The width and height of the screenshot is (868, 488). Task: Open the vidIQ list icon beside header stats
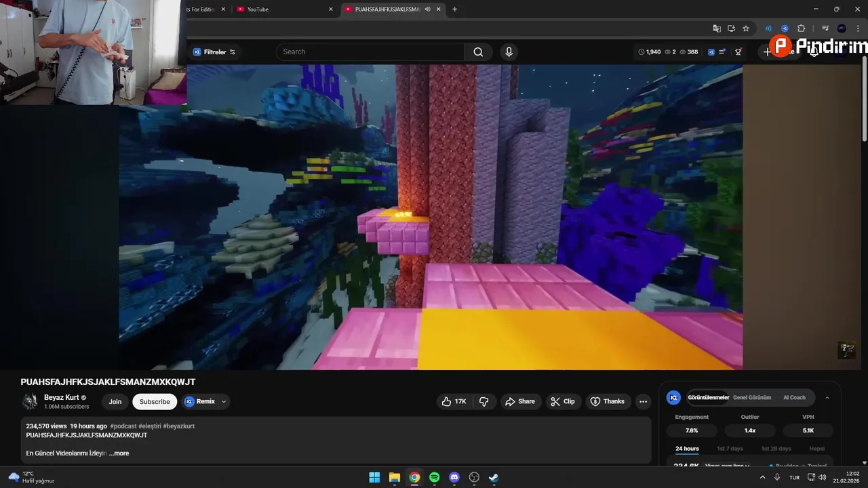(x=722, y=52)
